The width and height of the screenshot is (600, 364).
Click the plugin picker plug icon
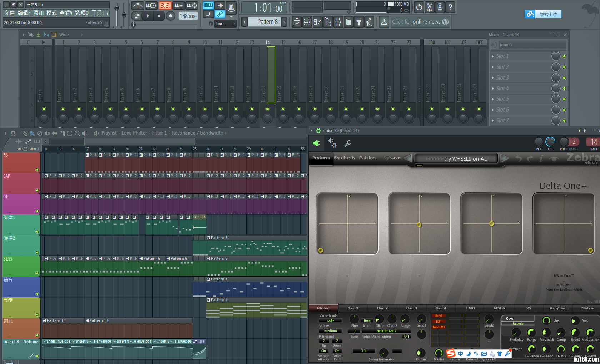[x=359, y=22]
